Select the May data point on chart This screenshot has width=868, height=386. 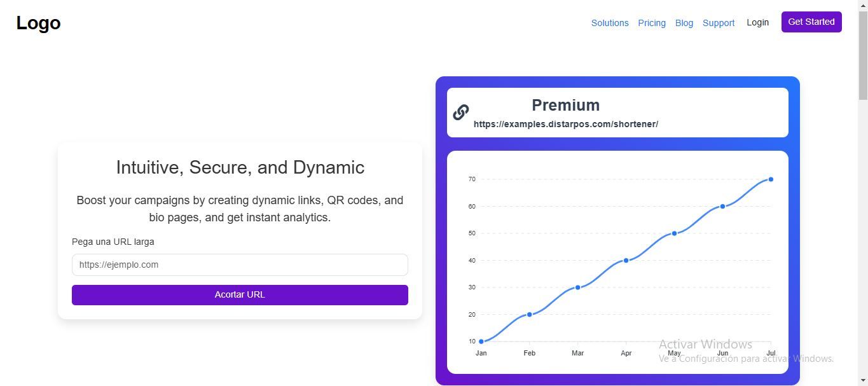(675, 233)
